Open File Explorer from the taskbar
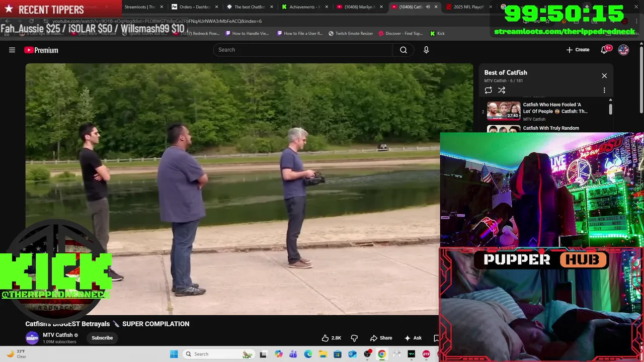This screenshot has height=362, width=644. pyautogui.click(x=323, y=354)
